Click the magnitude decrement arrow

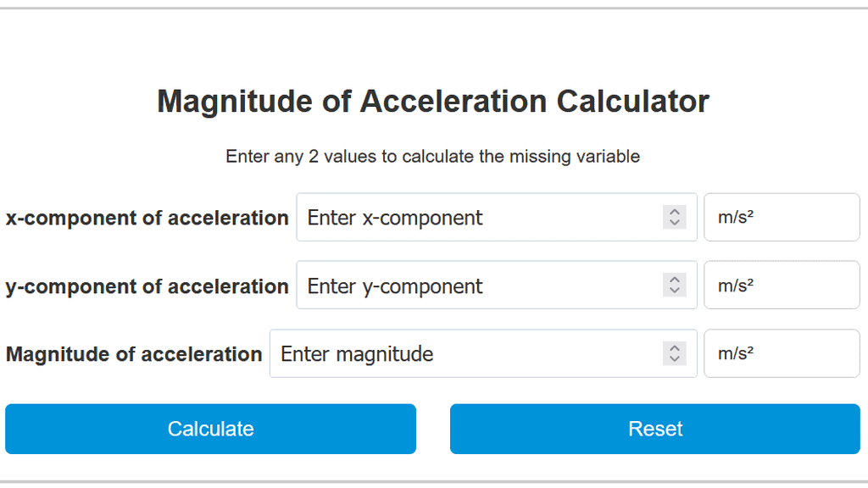pyautogui.click(x=675, y=359)
